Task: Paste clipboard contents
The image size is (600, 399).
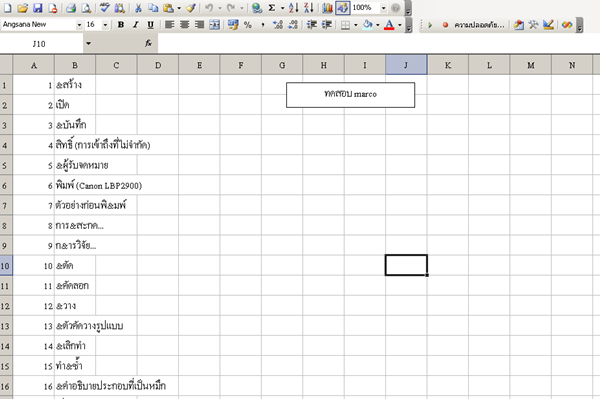Action: pyautogui.click(x=168, y=8)
